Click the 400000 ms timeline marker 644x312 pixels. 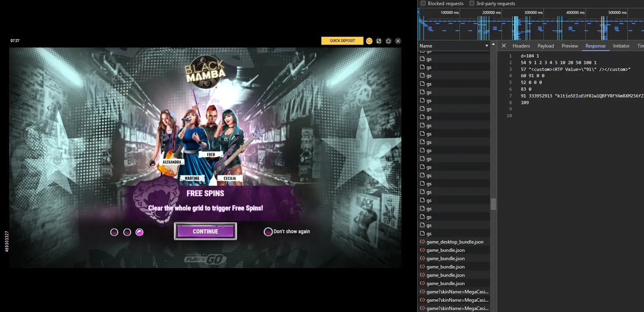point(576,12)
